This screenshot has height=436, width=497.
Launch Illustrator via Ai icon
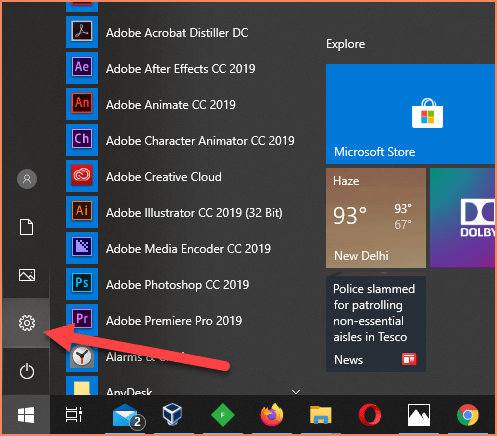pos(82,212)
